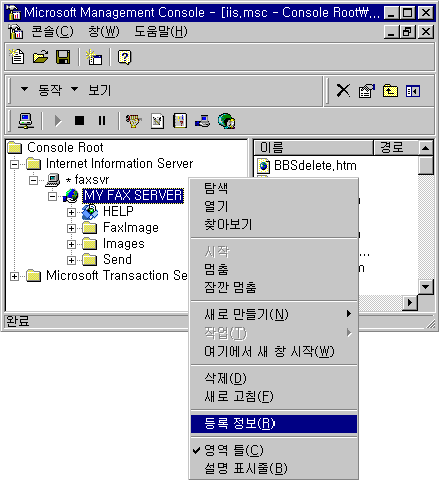Collapse the Internet Information Server node
This screenshot has width=439, height=480.
point(14,164)
